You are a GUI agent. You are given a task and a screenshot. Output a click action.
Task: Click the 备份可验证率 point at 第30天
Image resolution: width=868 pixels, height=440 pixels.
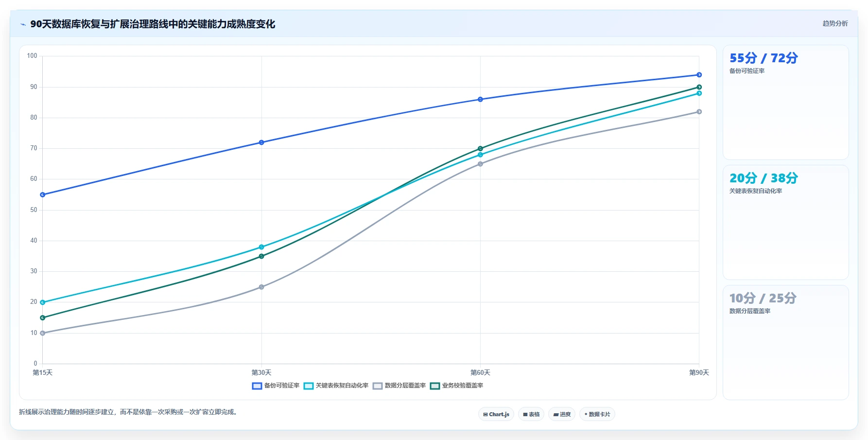[261, 142]
